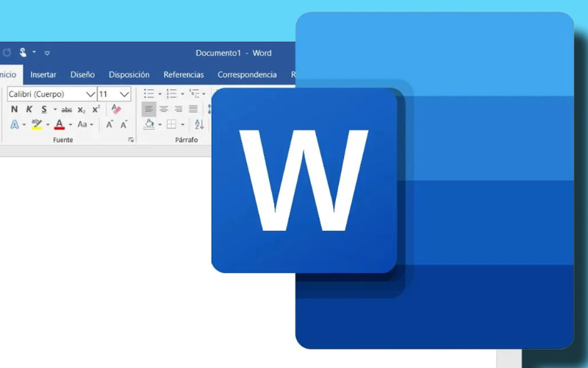The height and width of the screenshot is (368, 588).
Task: Open numbering library dropdown arrow
Action: (x=182, y=94)
